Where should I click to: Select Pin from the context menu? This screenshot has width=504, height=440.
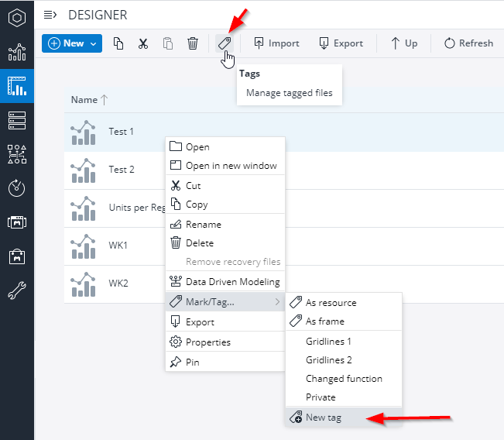[225, 363]
